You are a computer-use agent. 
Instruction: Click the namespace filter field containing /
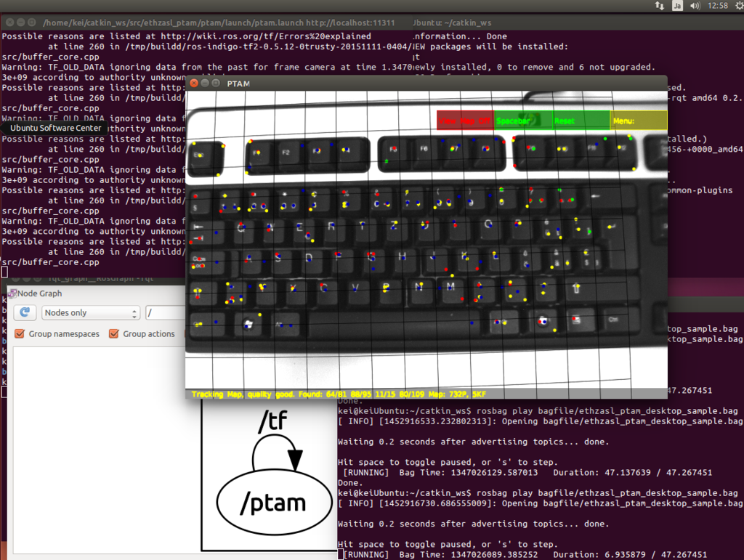coord(165,313)
